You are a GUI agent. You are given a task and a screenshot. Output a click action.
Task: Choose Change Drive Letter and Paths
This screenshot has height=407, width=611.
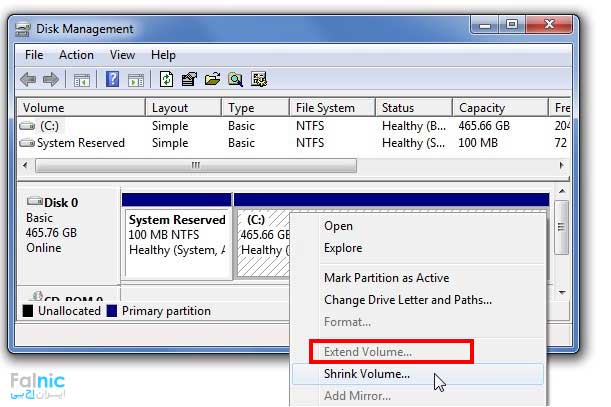[408, 299]
